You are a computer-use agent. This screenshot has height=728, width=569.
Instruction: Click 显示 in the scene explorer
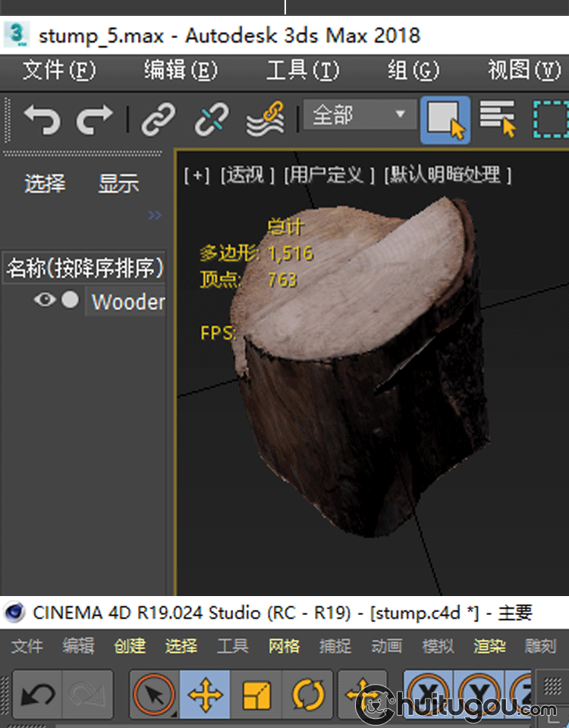click(118, 184)
